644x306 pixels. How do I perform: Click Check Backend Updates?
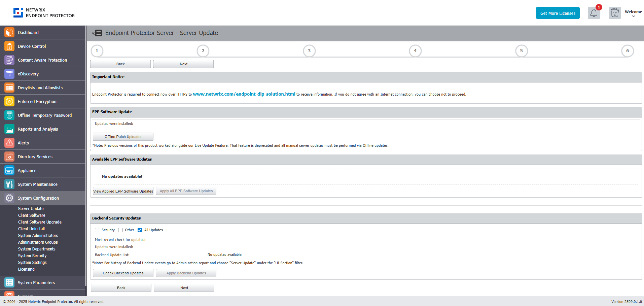point(123,273)
